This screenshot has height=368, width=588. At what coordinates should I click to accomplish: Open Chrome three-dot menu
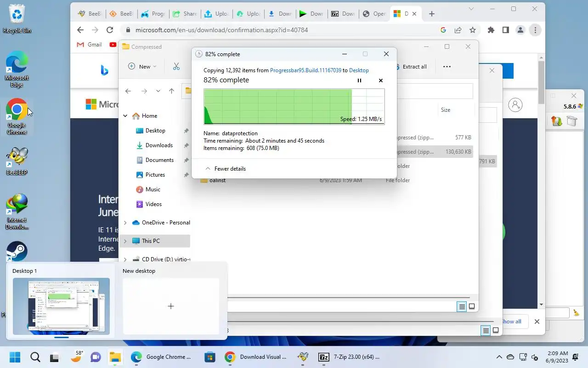[x=535, y=30]
